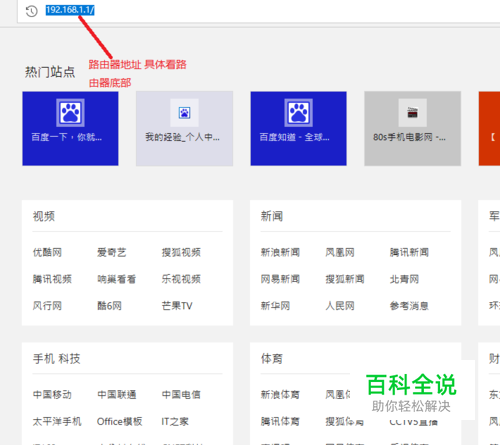Viewport: 500px width, 445px height.
Task: Open 中国移动 link
Action: coord(52,395)
